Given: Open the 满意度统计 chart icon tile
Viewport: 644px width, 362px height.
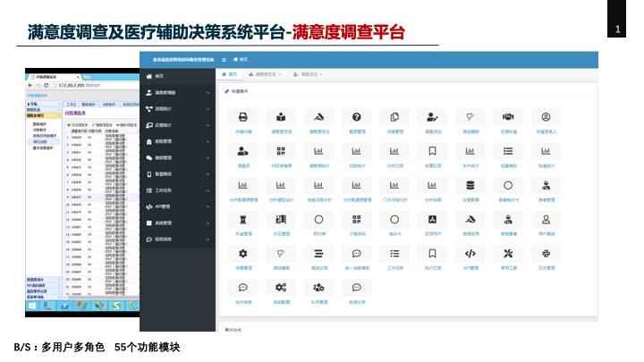Looking at the screenshot, I should [318, 151].
